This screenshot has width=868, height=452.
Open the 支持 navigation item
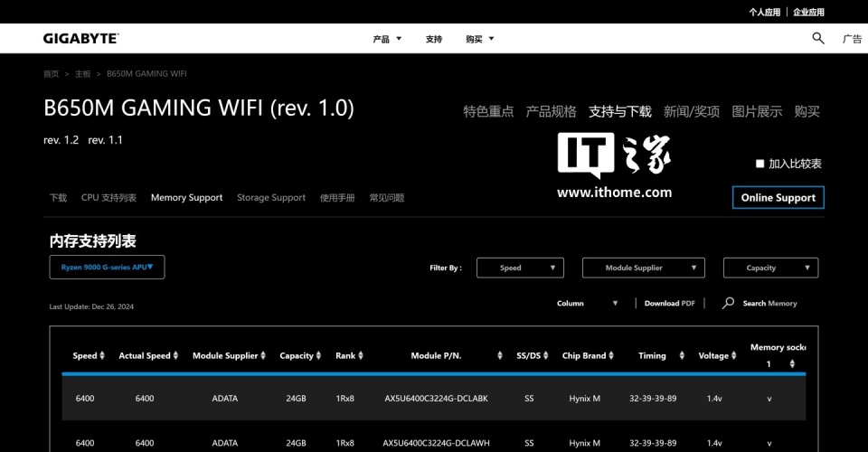pyautogui.click(x=433, y=39)
